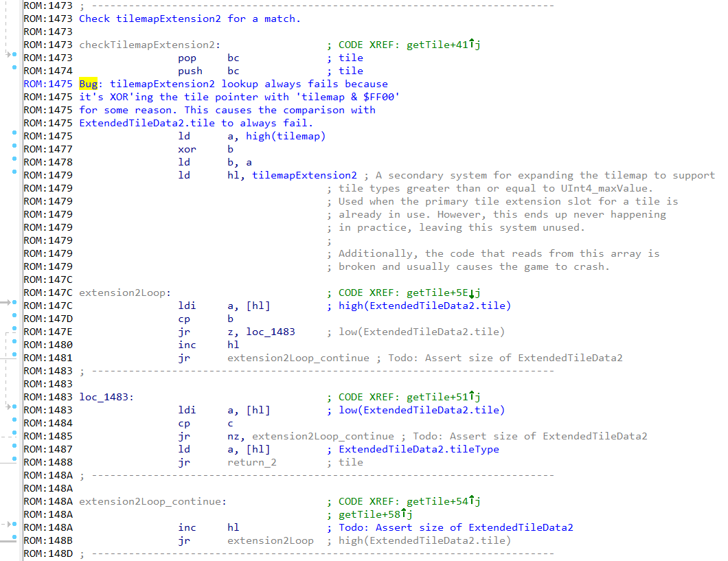Image resolution: width=728 pixels, height=561 pixels.
Task: Toggle breakpoint dot beside 'cp b' line
Action: coord(14,316)
